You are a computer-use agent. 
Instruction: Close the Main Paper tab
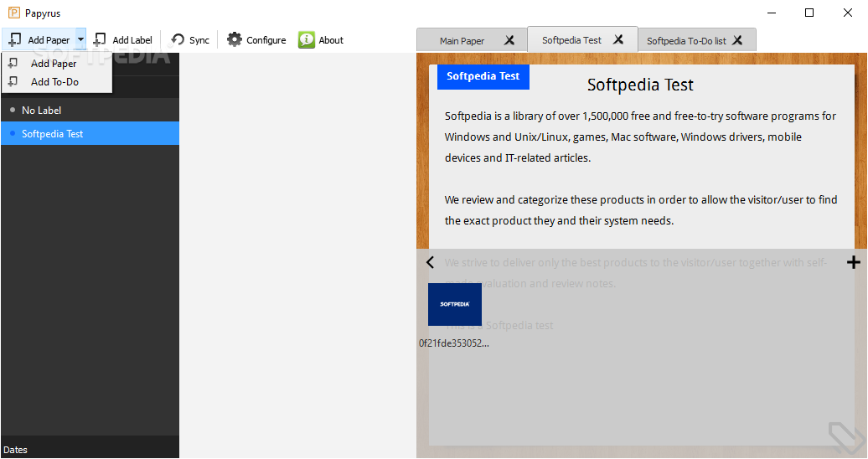point(509,40)
